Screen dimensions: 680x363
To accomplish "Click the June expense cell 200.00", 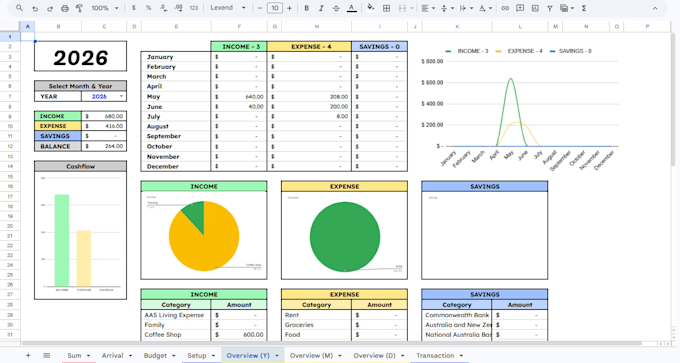I will click(309, 107).
